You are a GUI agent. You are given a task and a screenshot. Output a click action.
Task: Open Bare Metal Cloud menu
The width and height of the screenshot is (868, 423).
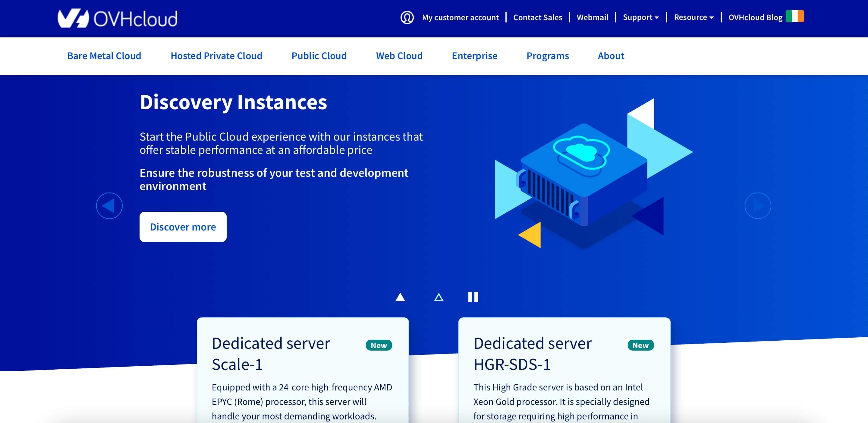click(x=104, y=56)
